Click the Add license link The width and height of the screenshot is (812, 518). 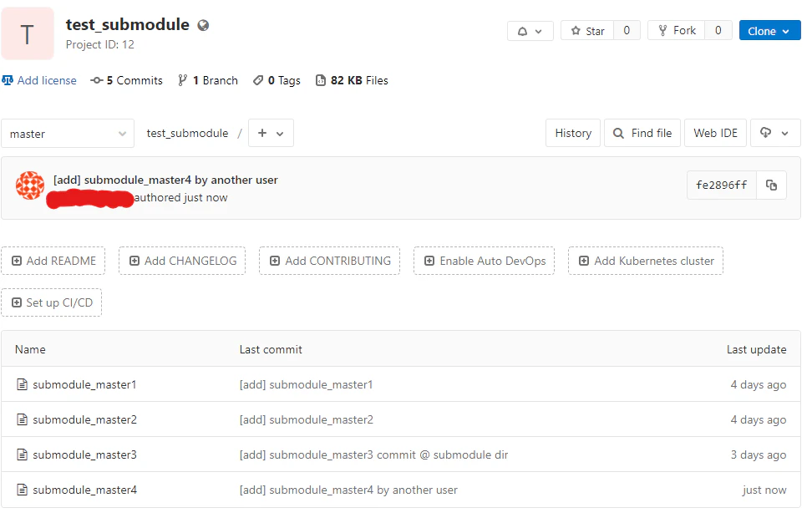click(x=39, y=80)
